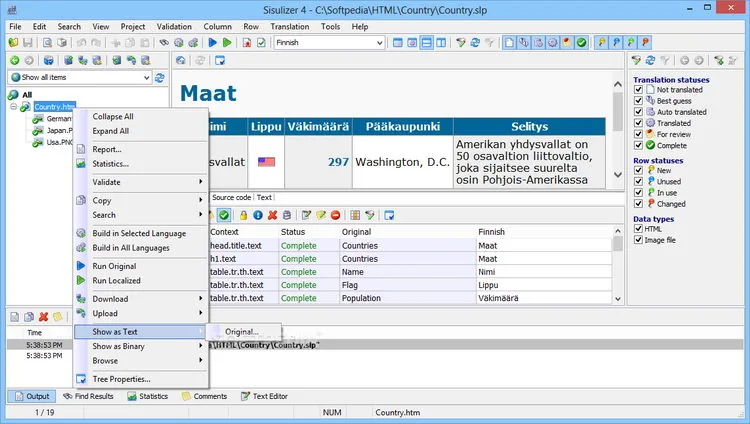Open project icon at toolbar start
750x424 pixels.
pos(13,43)
